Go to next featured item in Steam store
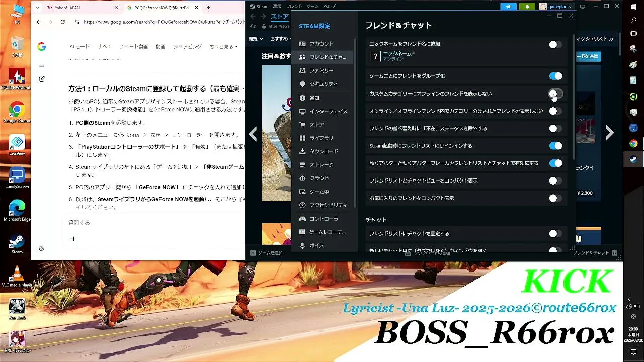 [610, 133]
